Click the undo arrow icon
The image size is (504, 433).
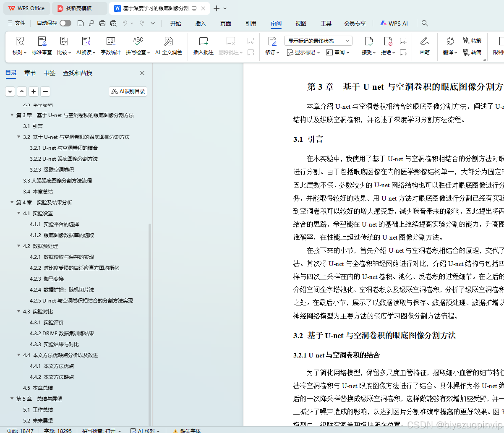click(x=125, y=23)
